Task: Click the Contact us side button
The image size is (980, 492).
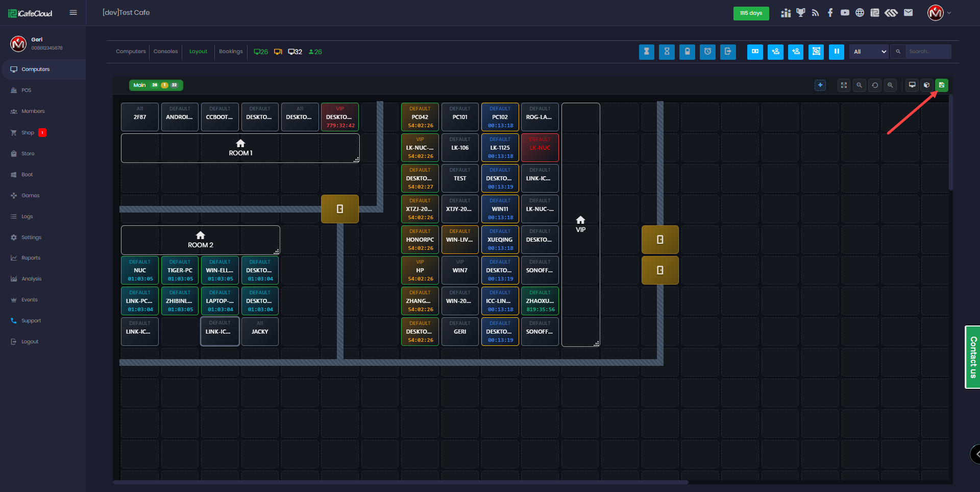Action: (x=973, y=357)
